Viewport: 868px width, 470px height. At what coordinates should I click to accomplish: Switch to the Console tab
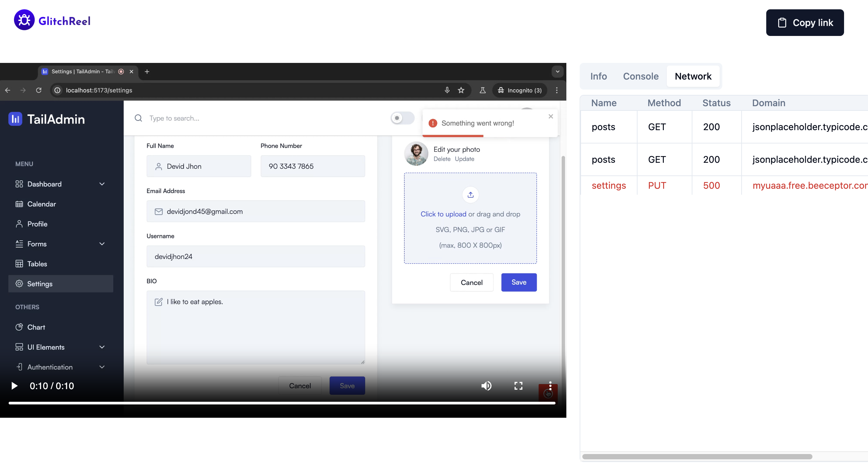coord(640,76)
